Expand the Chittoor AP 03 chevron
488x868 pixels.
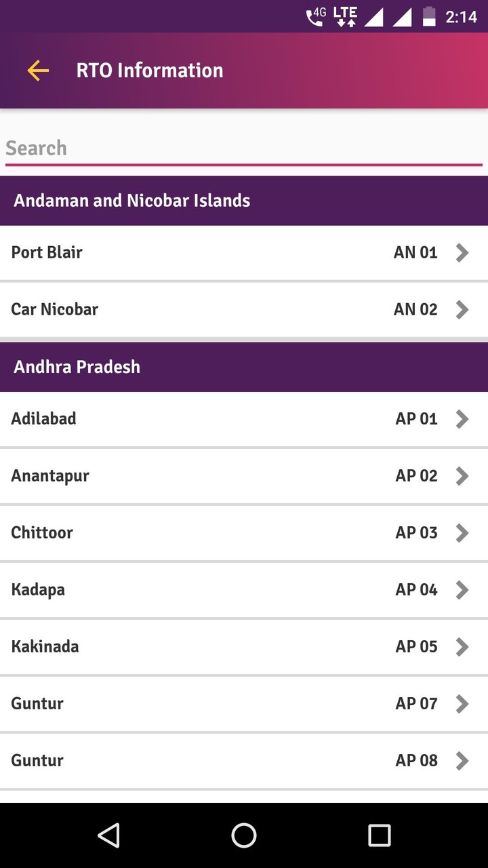462,533
